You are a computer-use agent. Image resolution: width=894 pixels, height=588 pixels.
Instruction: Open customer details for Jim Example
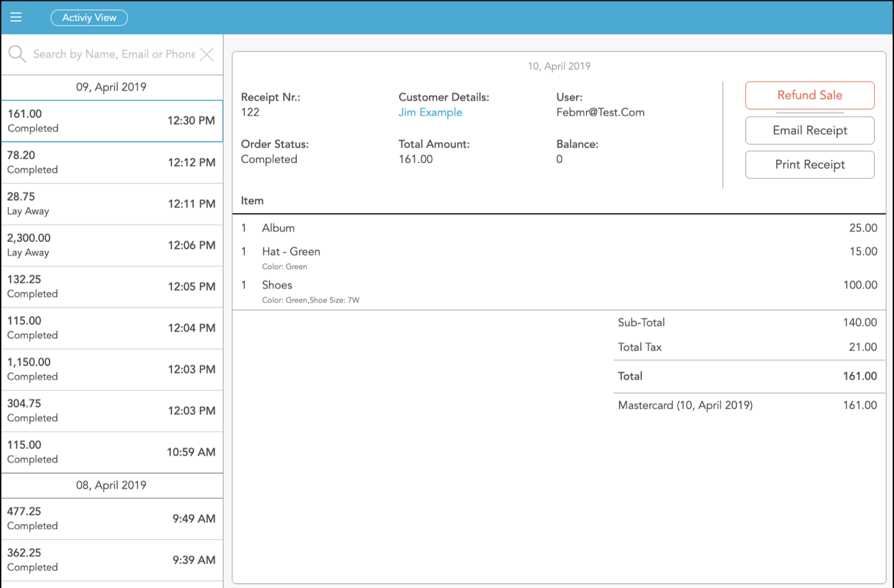(x=430, y=112)
